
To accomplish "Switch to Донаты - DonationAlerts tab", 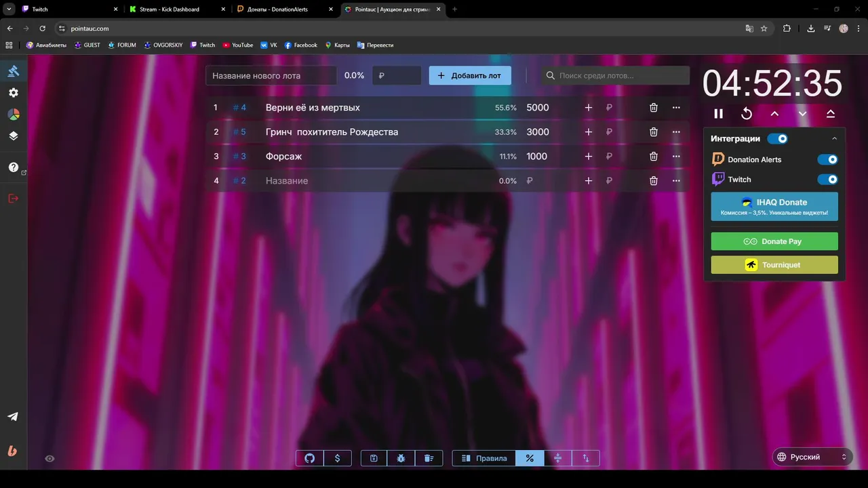I will click(x=285, y=9).
